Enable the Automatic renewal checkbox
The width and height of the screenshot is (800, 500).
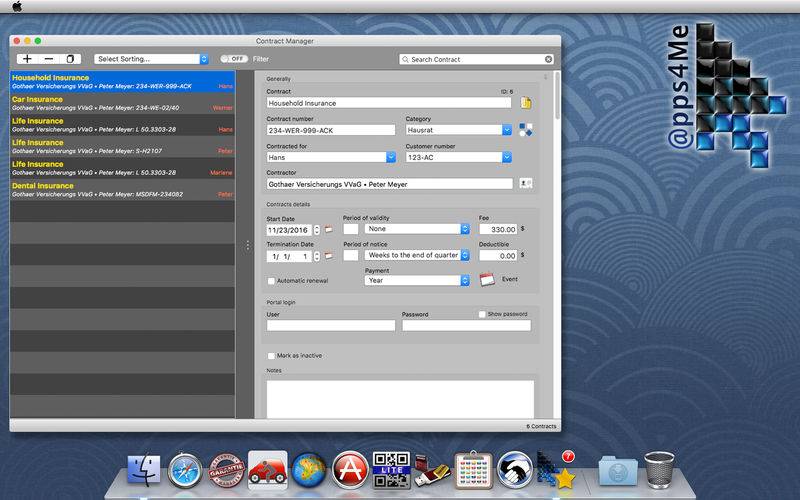[x=271, y=281]
